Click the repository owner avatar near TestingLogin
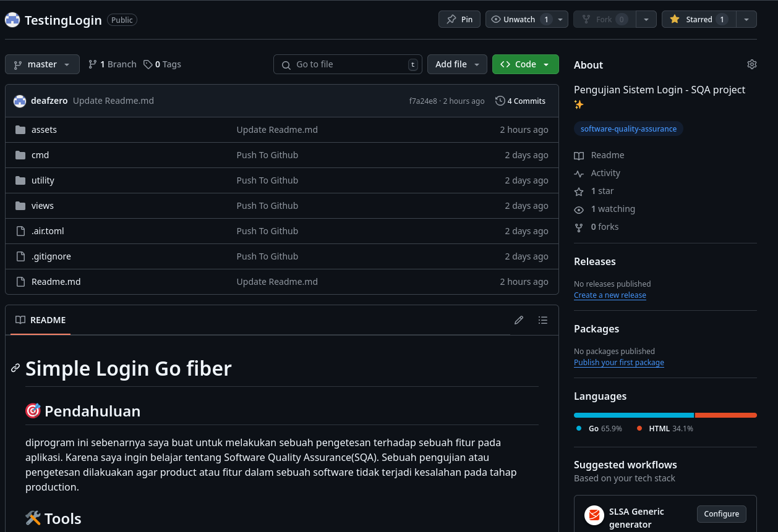 pos(12,20)
